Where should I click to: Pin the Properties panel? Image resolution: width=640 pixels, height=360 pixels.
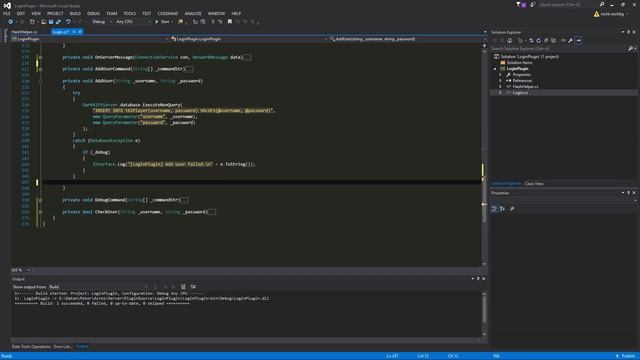pos(629,193)
